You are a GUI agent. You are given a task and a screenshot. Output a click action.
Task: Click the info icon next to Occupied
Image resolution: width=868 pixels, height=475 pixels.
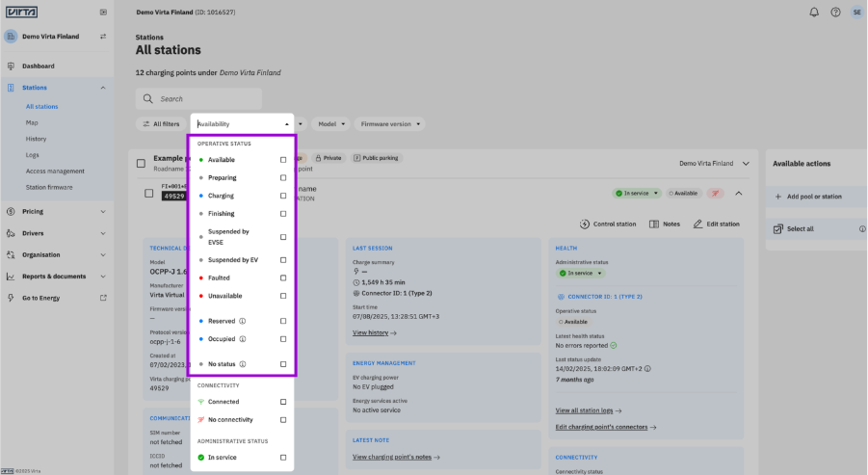pyautogui.click(x=243, y=339)
